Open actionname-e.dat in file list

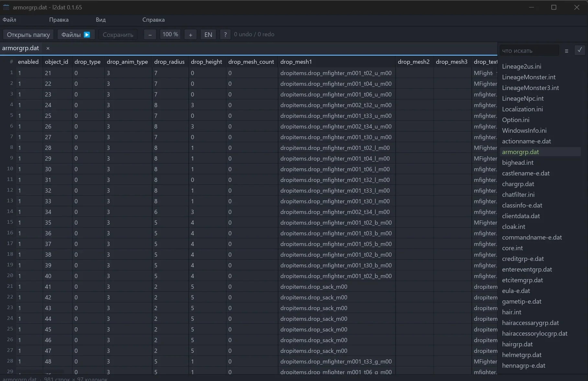526,141
